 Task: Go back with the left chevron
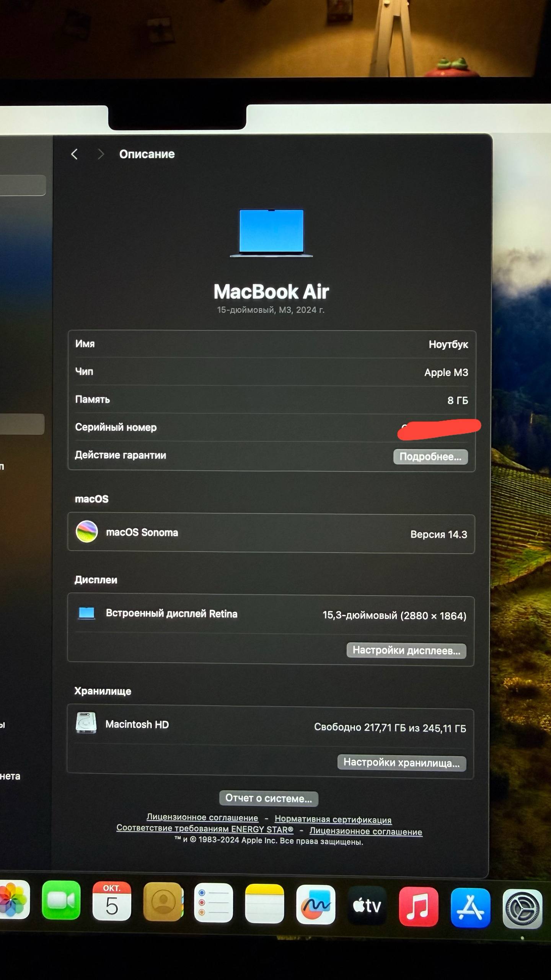click(75, 154)
